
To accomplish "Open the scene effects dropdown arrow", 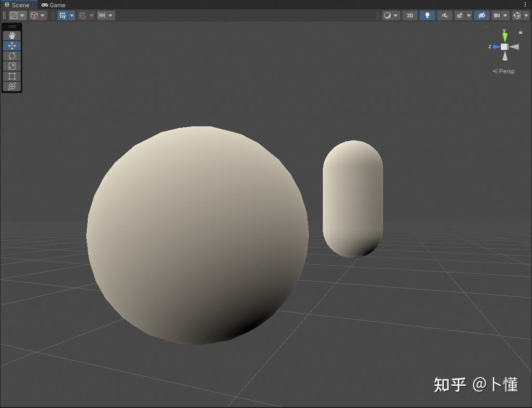I will coord(468,15).
